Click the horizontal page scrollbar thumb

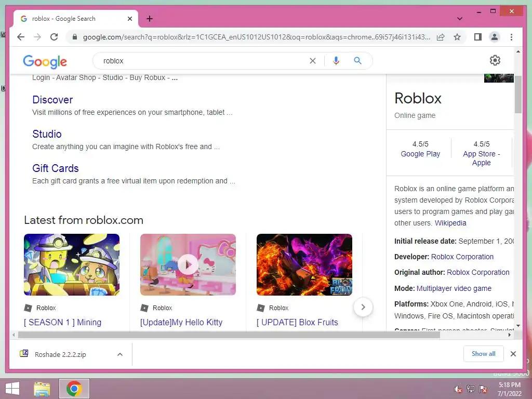[x=229, y=335]
